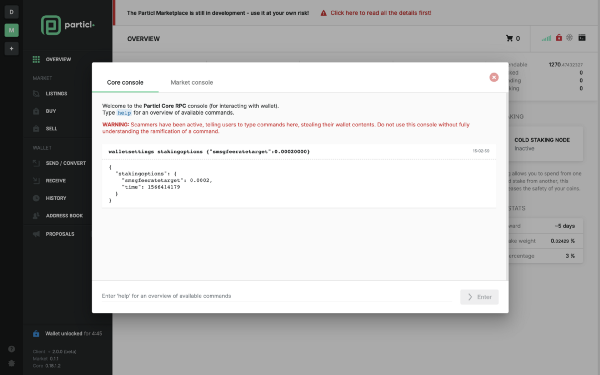Click the console command input field
Viewport: 600px width, 375px height.
(276, 296)
